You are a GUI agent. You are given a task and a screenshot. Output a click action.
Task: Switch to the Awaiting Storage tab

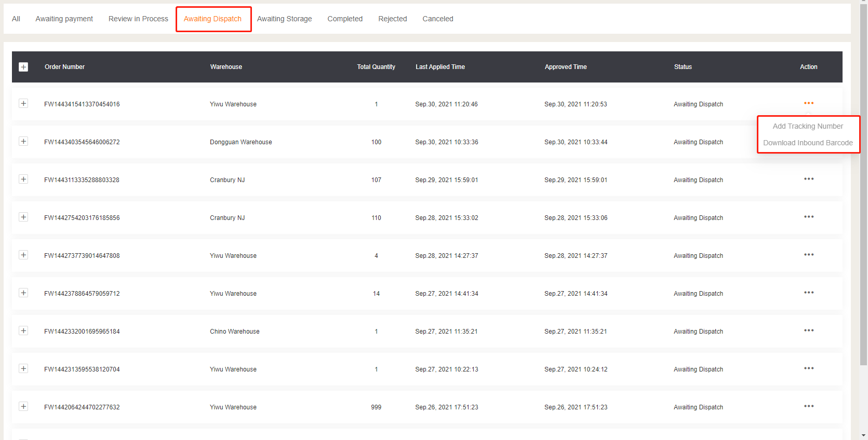click(284, 19)
